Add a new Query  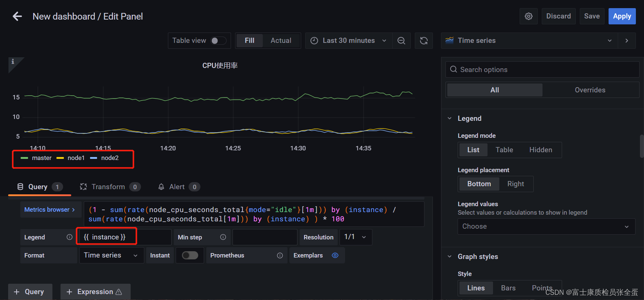pyautogui.click(x=30, y=292)
